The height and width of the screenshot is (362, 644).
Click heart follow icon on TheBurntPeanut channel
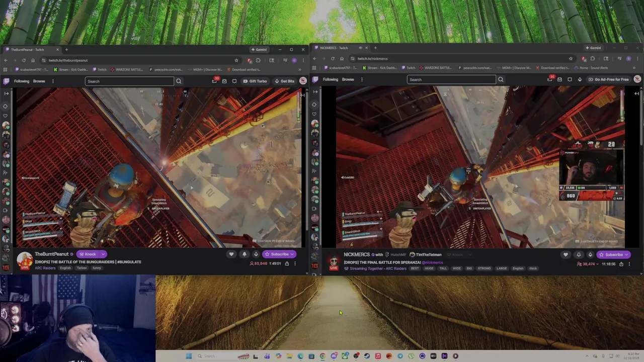[231, 254]
